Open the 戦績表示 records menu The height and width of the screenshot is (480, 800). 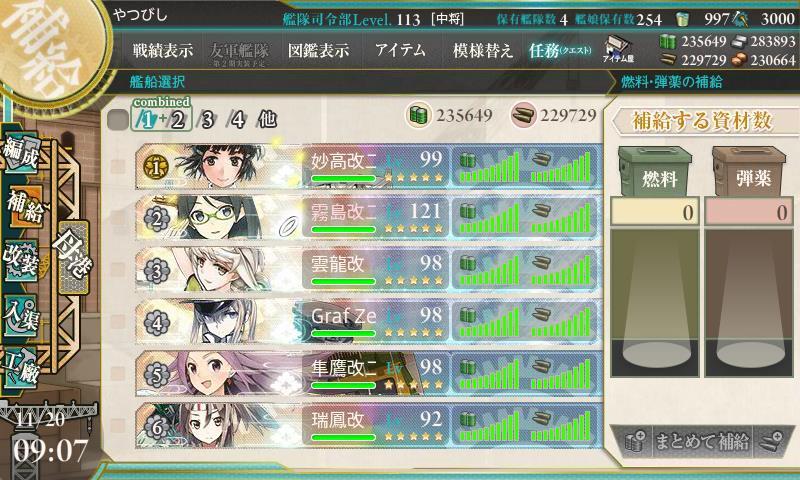tap(163, 50)
